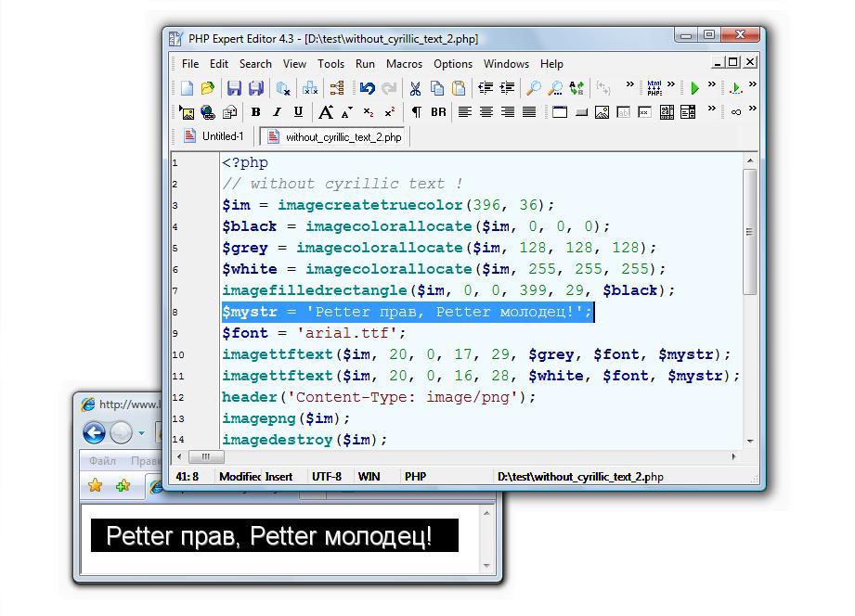855x616 pixels.
Task: Click the editor's horizontal scrollbar thumb
Action: [206, 456]
